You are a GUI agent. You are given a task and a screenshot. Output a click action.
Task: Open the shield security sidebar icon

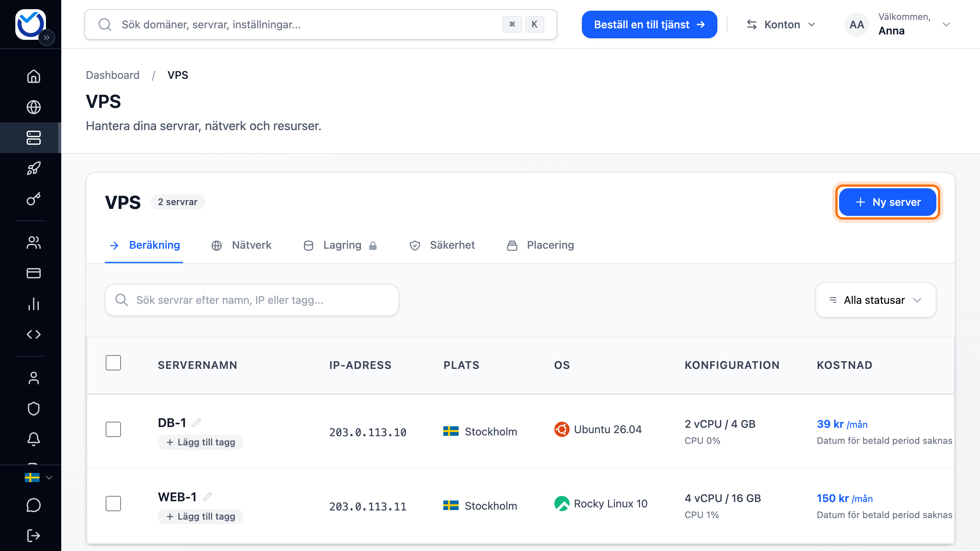tap(34, 409)
